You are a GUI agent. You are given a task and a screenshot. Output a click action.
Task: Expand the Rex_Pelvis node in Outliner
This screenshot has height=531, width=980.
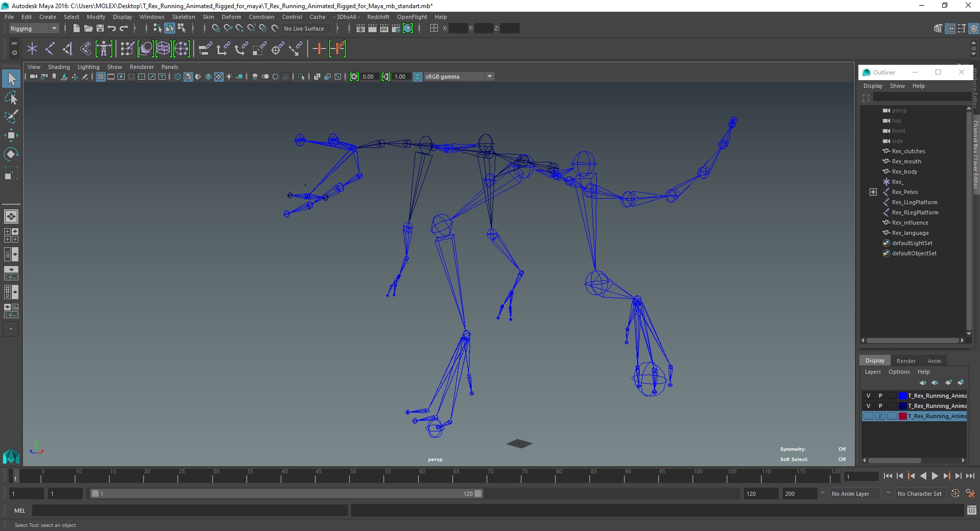873,192
